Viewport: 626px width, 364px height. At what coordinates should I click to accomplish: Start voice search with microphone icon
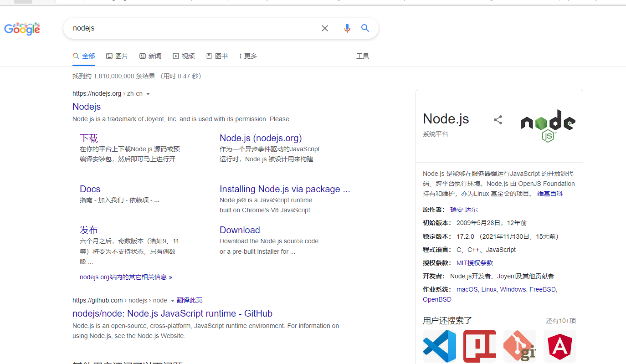(347, 28)
